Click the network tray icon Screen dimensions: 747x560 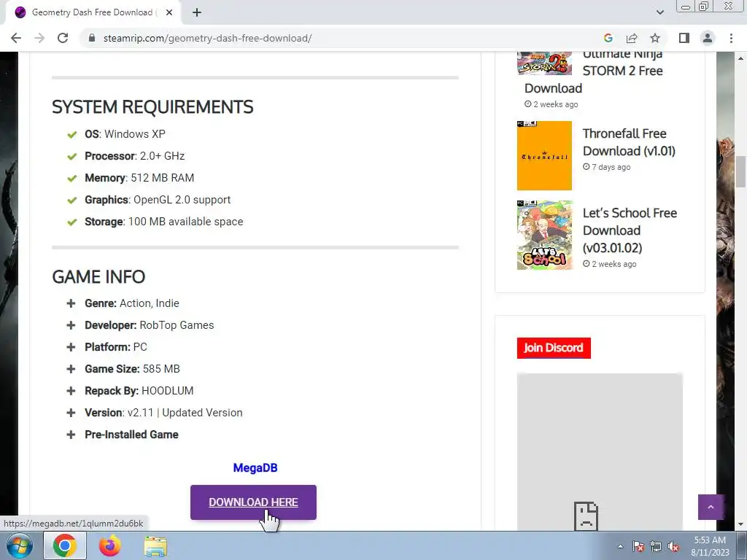point(656,546)
